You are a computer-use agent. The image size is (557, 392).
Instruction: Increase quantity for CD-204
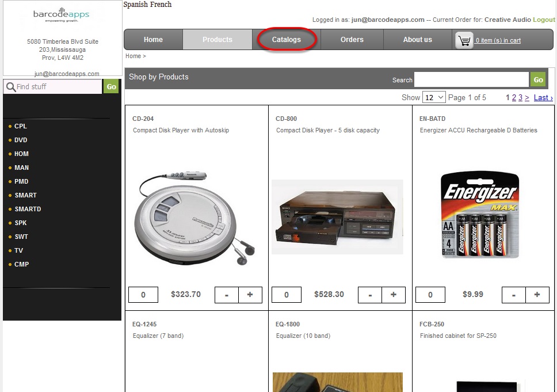pyautogui.click(x=250, y=295)
